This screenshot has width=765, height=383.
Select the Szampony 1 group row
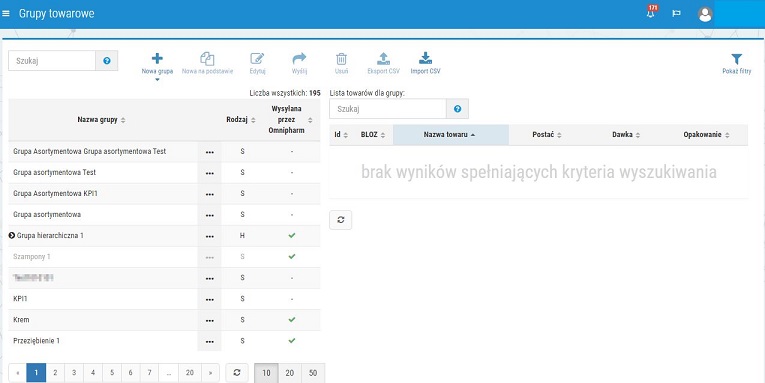click(164, 257)
